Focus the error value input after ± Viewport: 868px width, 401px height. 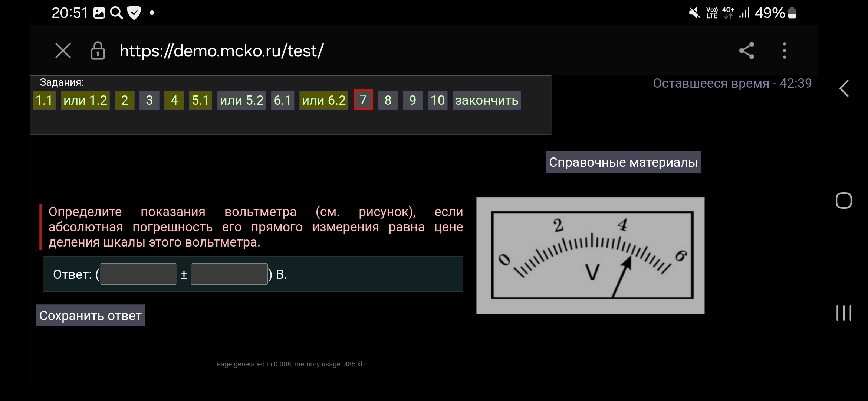(229, 274)
